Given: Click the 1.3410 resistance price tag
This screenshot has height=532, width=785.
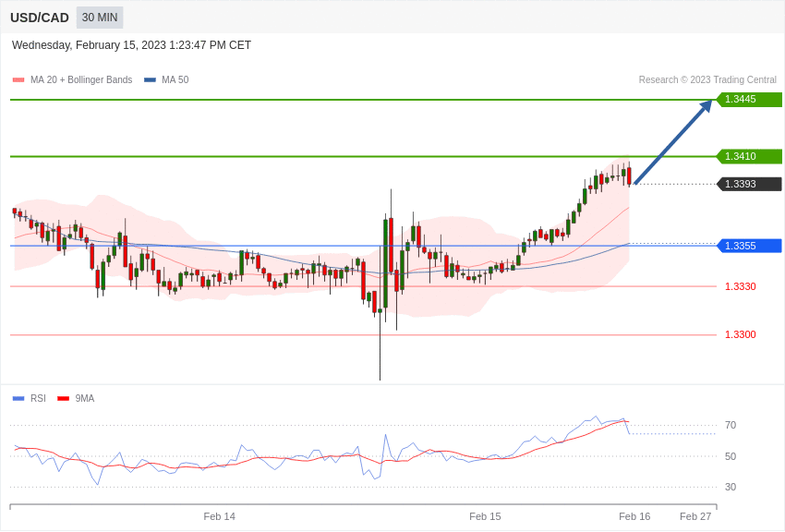Looking at the screenshot, I should tap(750, 156).
